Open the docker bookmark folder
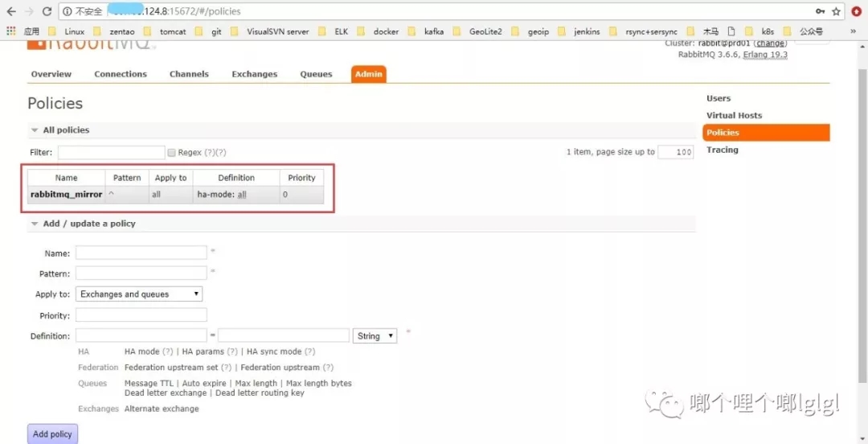The image size is (868, 444). (379, 31)
